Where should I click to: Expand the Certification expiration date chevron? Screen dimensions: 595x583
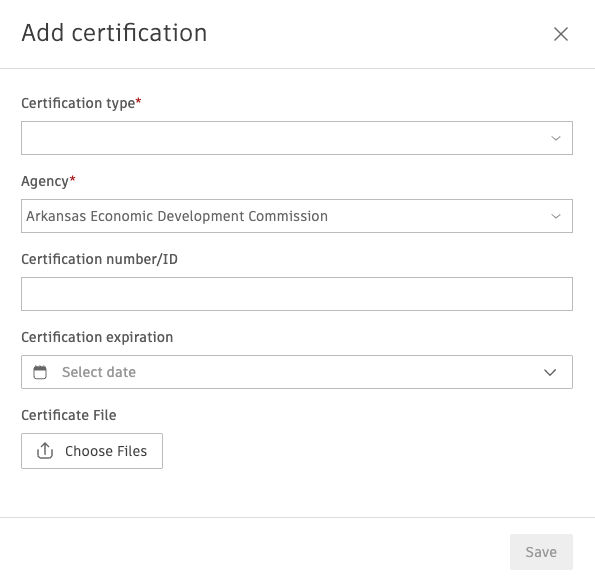pyautogui.click(x=550, y=372)
